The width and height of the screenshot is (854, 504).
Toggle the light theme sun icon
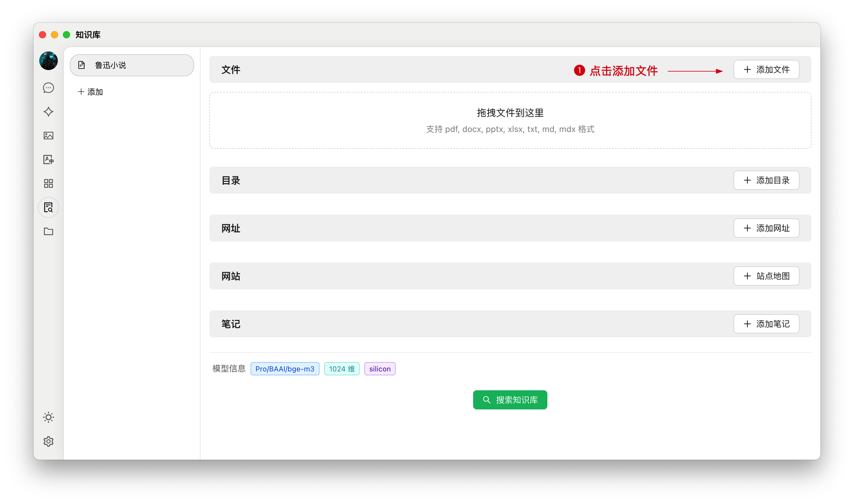(49, 418)
